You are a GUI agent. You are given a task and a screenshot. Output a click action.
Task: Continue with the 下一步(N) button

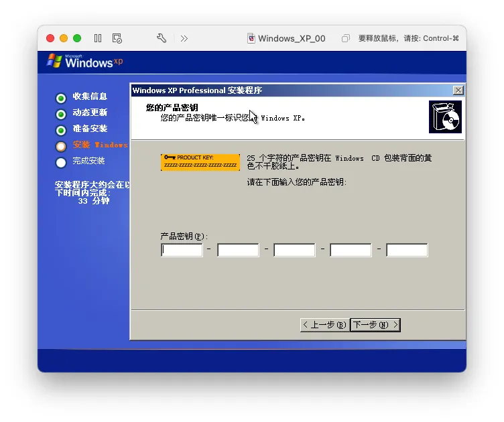pos(375,325)
